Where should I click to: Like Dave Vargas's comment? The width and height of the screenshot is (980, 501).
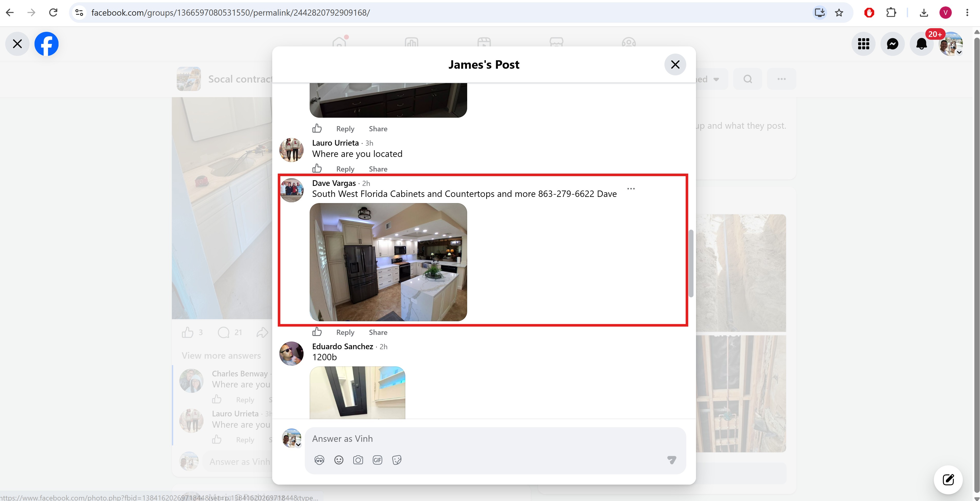click(317, 332)
